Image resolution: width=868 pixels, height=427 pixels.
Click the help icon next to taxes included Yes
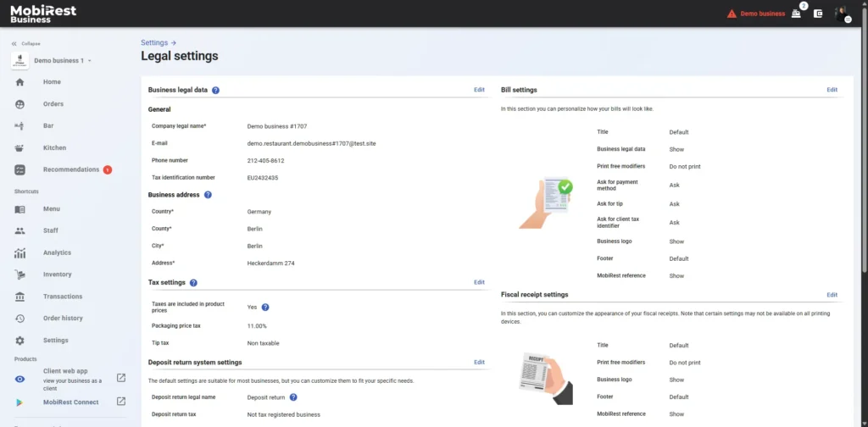click(265, 308)
